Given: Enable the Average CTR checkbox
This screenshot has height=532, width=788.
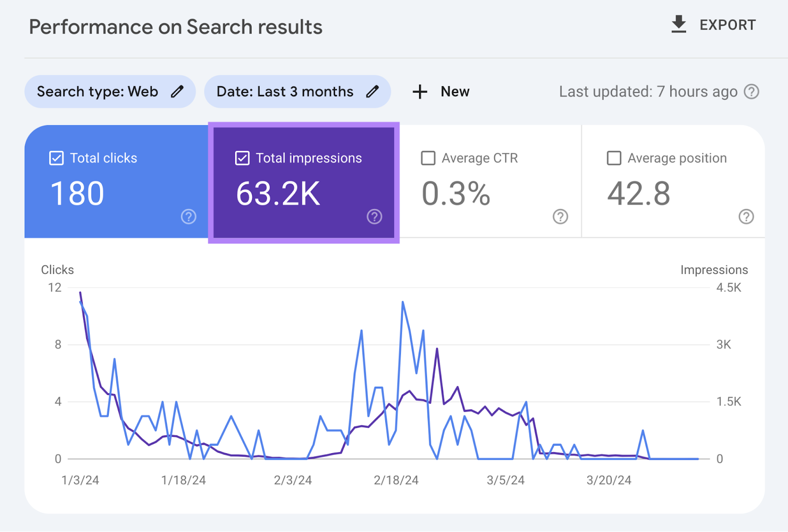Looking at the screenshot, I should pyautogui.click(x=428, y=158).
